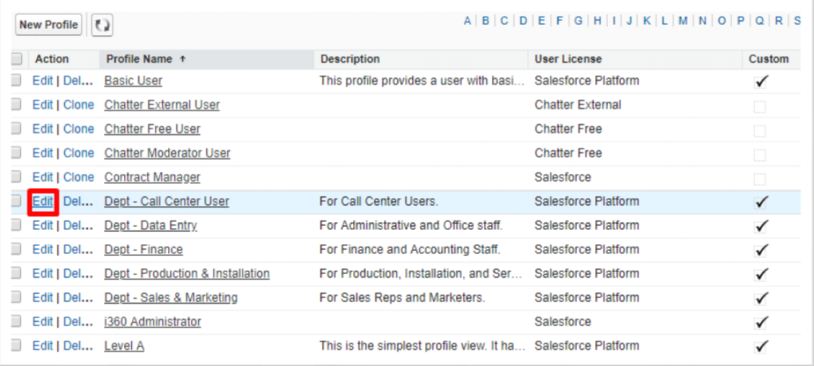Image resolution: width=814 pixels, height=366 pixels.
Task: Check the Level A row checkbox
Action: click(x=16, y=346)
